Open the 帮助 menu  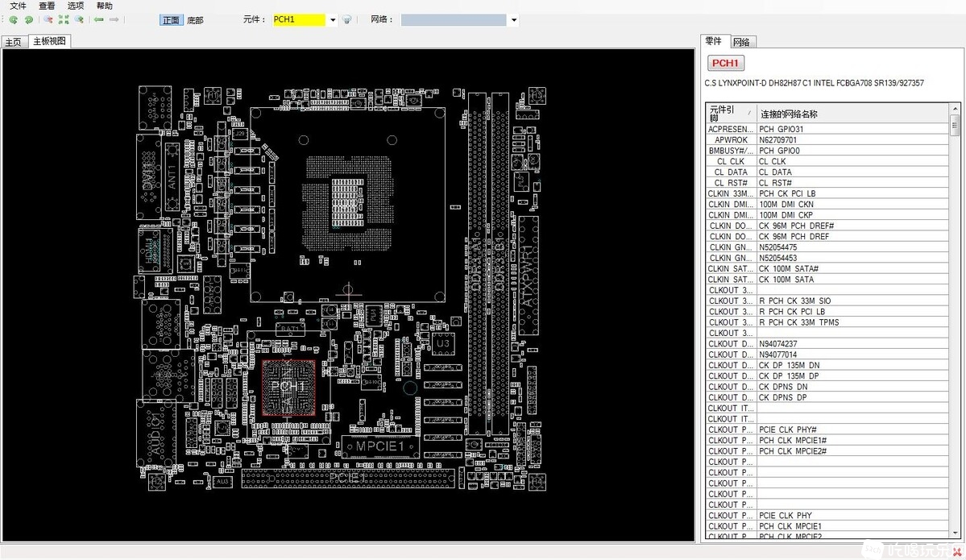[x=105, y=6]
